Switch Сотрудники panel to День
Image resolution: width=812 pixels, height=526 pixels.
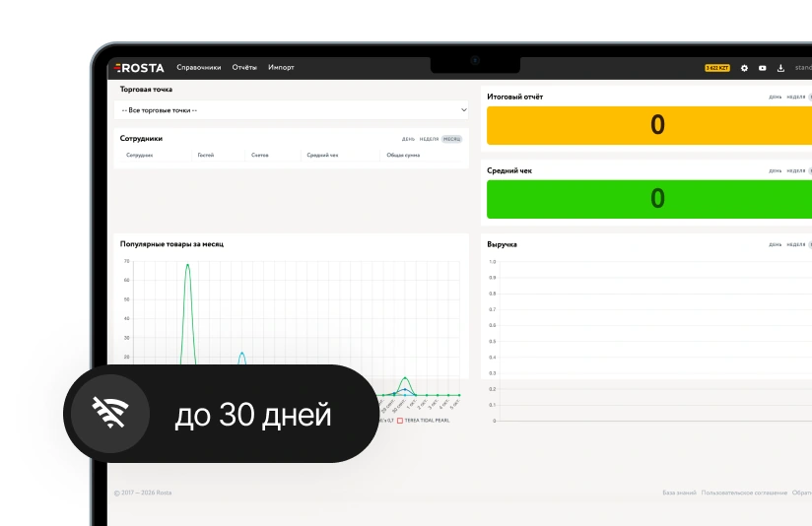click(x=408, y=139)
